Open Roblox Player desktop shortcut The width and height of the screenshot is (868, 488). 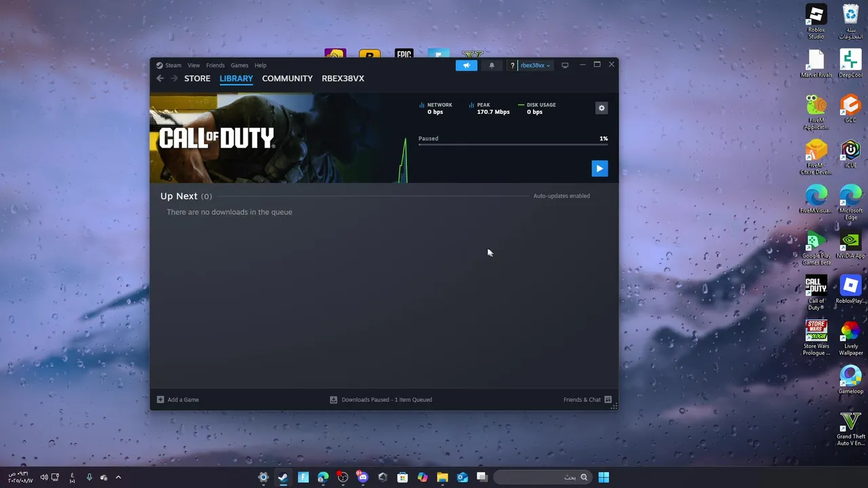850,289
